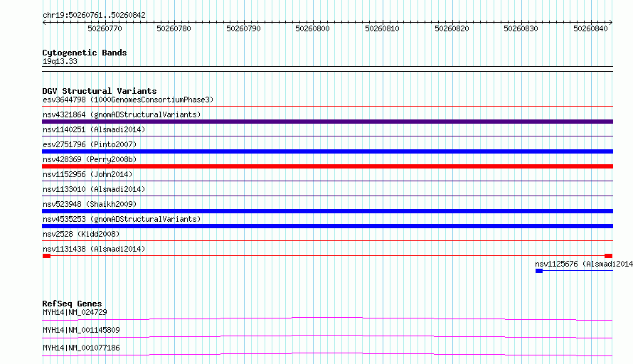Click ruler position 50260780
Image resolution: width=633 pixels, height=364 pixels.
[174, 28]
